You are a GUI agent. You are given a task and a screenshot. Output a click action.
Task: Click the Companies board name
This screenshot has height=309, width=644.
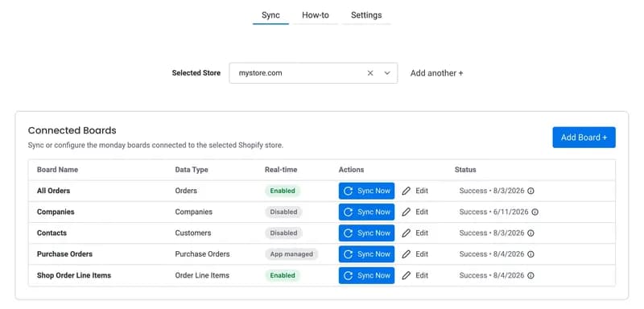click(x=56, y=212)
